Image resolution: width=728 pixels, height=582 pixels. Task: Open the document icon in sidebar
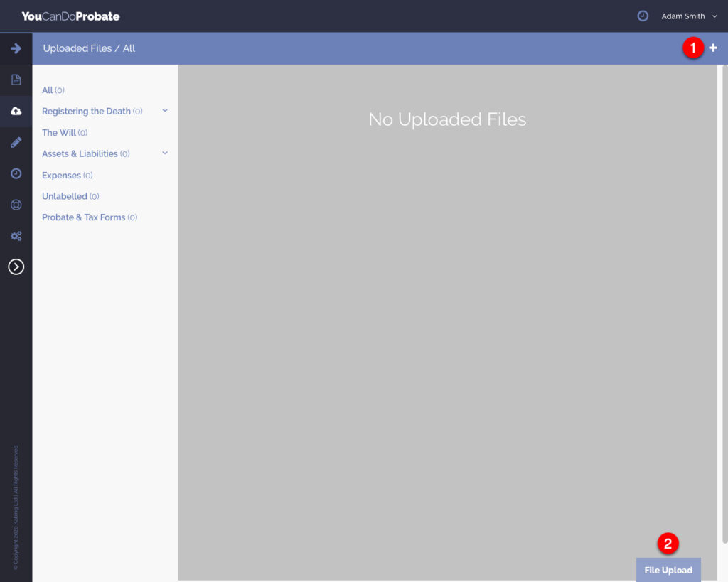point(16,80)
